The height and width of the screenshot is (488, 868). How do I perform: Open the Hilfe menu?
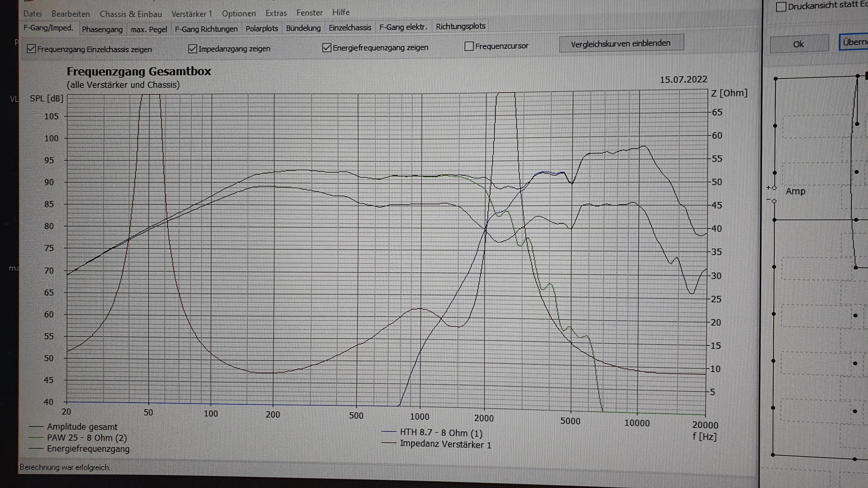(341, 13)
